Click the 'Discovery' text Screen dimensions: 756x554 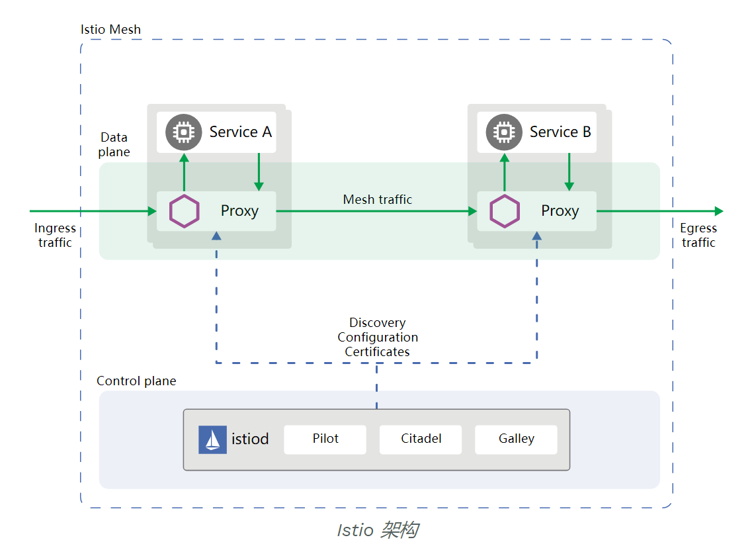[378, 322]
